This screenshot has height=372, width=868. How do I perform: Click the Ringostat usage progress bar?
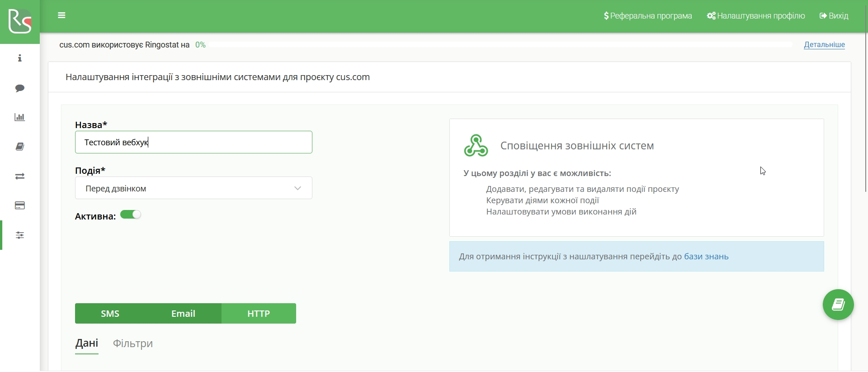501,45
